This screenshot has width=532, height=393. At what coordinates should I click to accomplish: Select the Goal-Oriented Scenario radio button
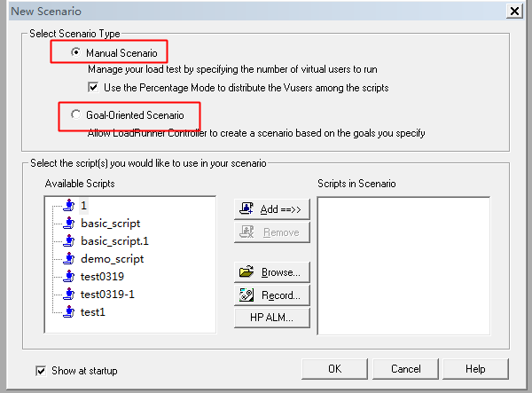pyautogui.click(x=76, y=114)
